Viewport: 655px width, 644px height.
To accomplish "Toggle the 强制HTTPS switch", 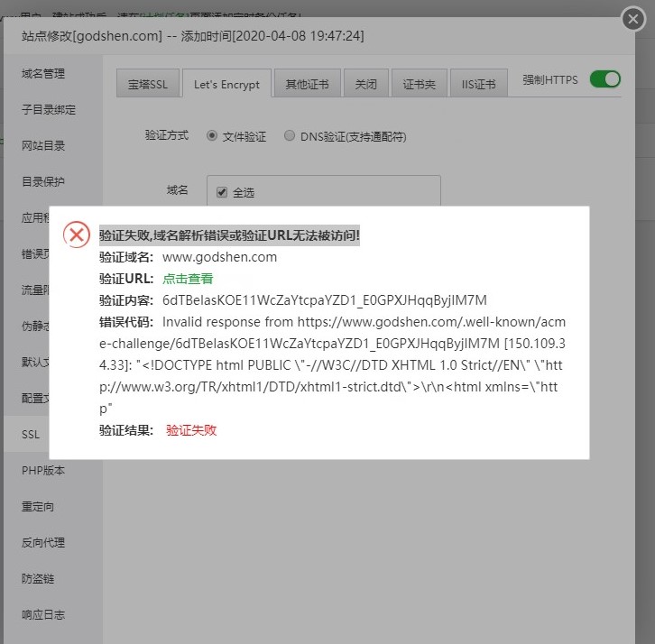I will coord(604,79).
